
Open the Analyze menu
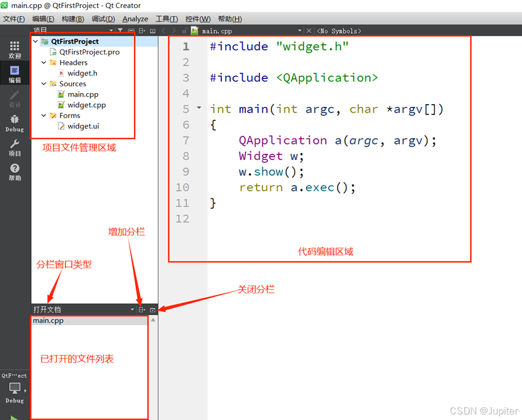(x=135, y=19)
